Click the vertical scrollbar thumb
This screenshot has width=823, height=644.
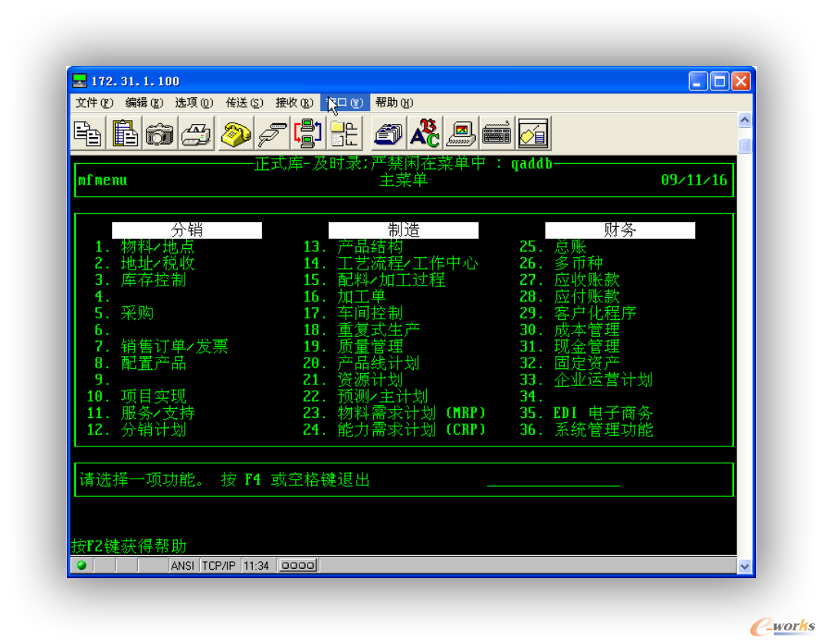click(744, 145)
